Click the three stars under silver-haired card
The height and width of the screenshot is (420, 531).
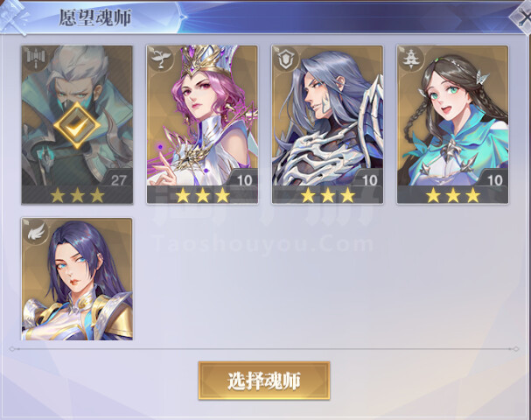pos(327,195)
